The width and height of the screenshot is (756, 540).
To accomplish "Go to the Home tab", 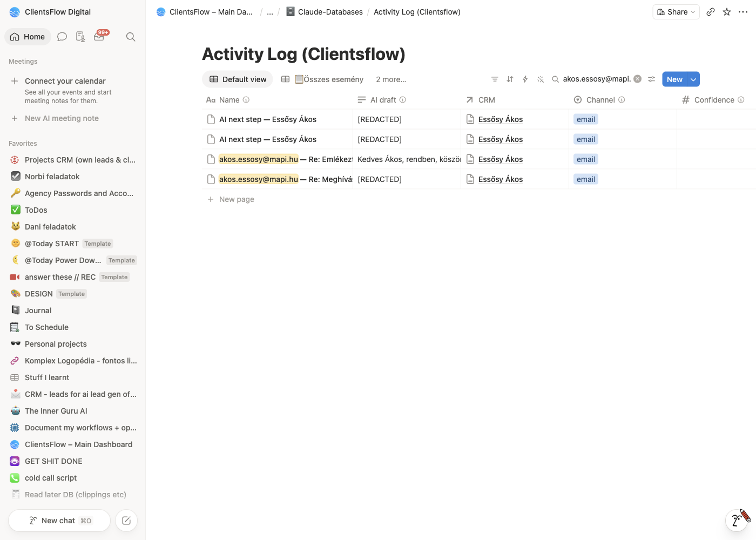I will pyautogui.click(x=28, y=37).
